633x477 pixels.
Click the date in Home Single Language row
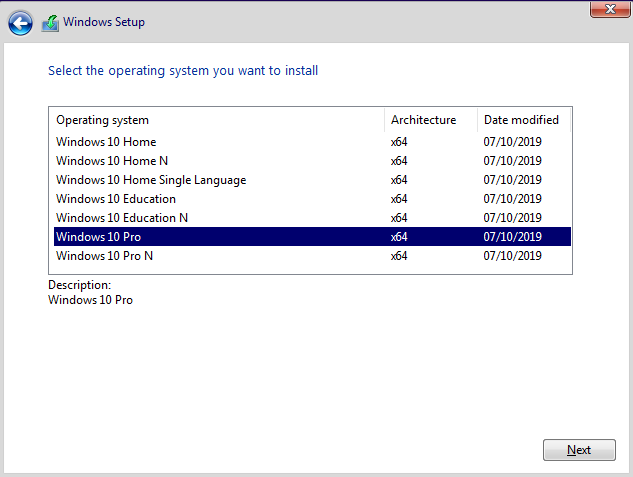click(x=512, y=180)
